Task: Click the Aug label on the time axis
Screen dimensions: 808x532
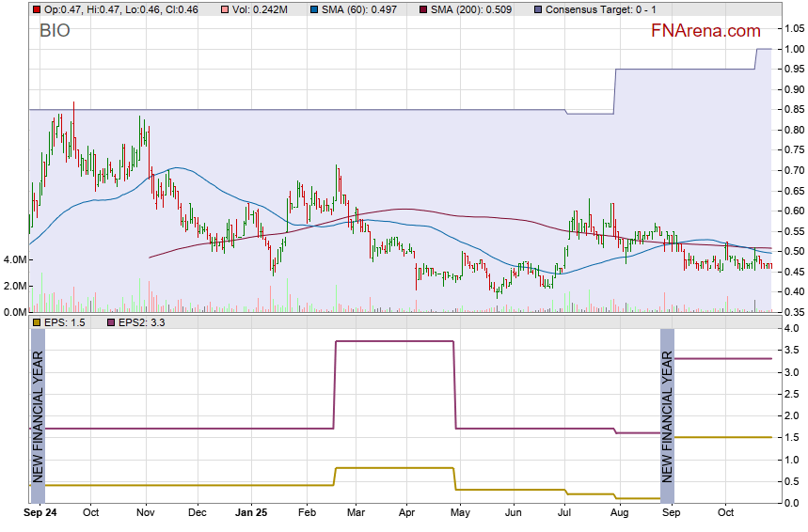Action: click(x=618, y=513)
